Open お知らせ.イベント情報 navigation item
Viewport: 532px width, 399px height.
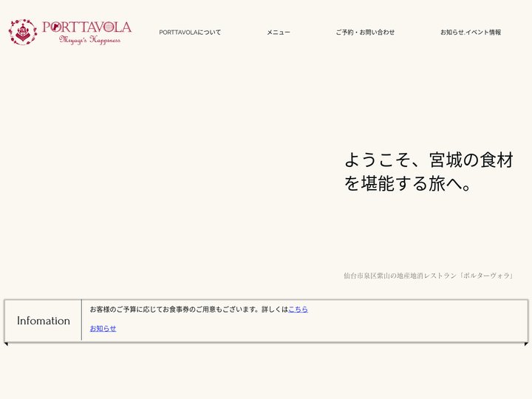471,33
